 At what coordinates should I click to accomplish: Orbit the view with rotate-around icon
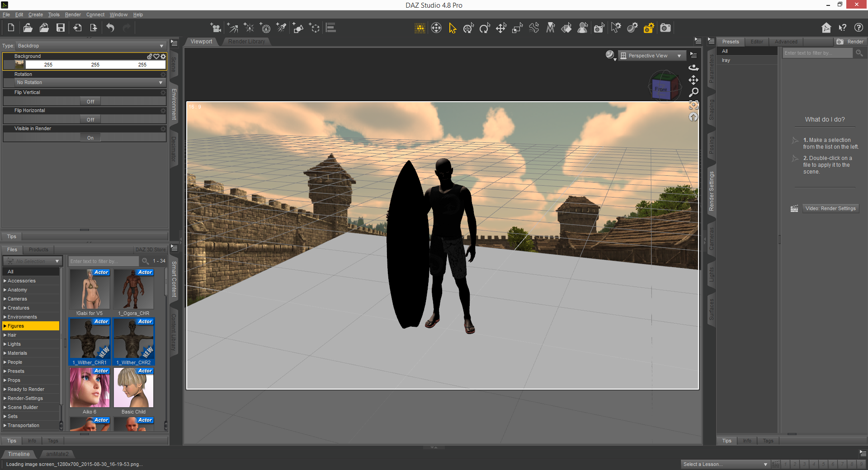click(693, 68)
